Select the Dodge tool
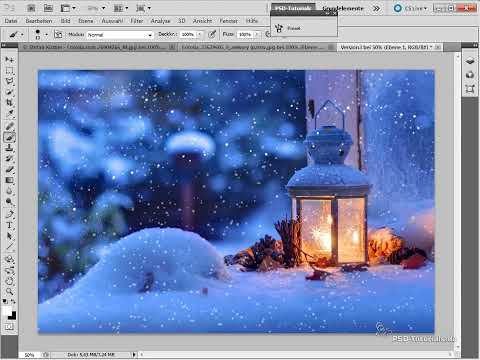 coord(9,202)
